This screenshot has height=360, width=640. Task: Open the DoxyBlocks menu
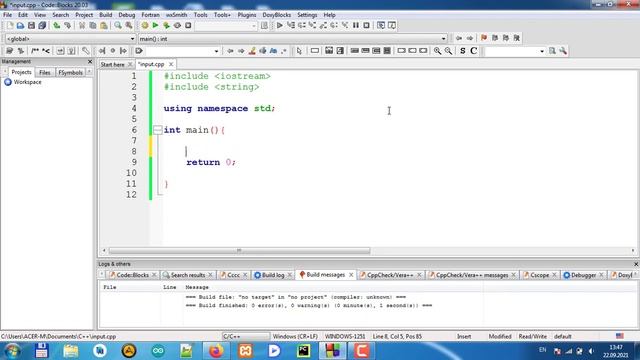pyautogui.click(x=276, y=15)
